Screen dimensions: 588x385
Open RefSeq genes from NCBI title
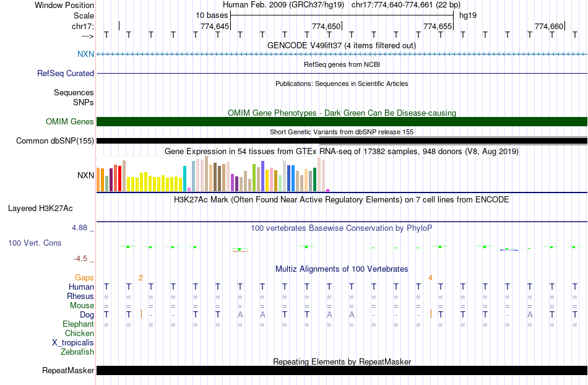tap(342, 64)
